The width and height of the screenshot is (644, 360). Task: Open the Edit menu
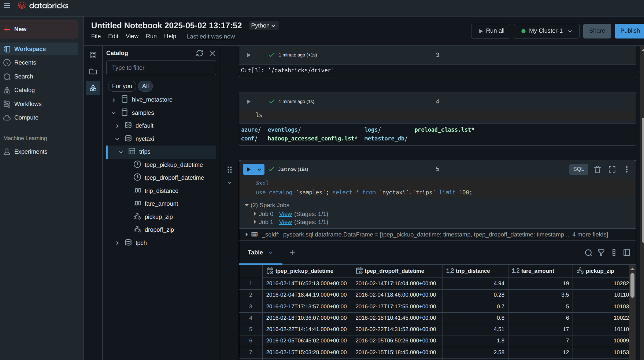click(113, 36)
